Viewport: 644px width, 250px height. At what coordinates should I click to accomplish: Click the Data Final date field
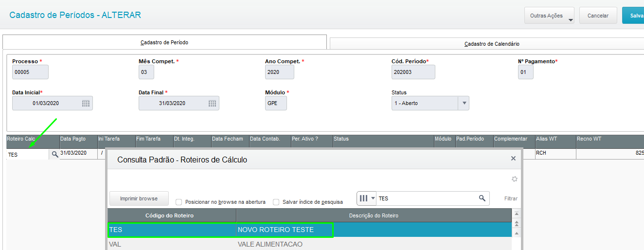tap(179, 103)
